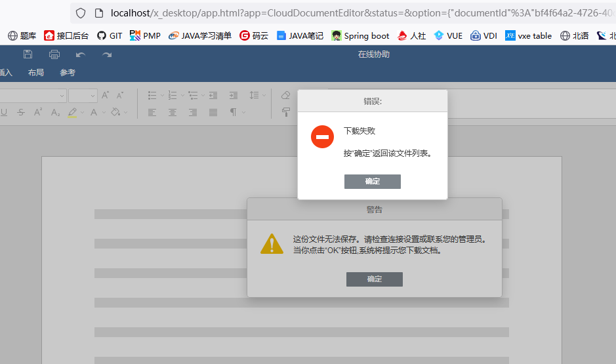Image resolution: width=616 pixels, height=364 pixels.
Task: Expand line spacing options arrow
Action: tap(264, 95)
